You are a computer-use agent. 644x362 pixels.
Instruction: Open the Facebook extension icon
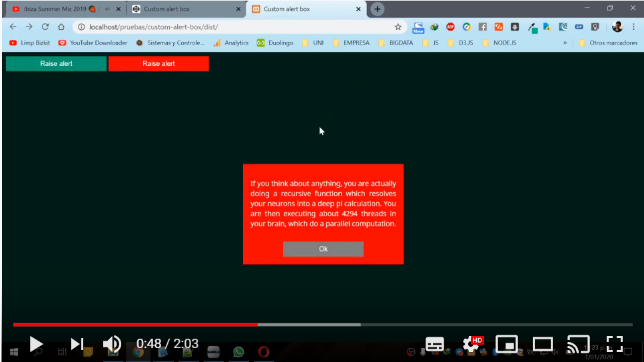(x=483, y=27)
